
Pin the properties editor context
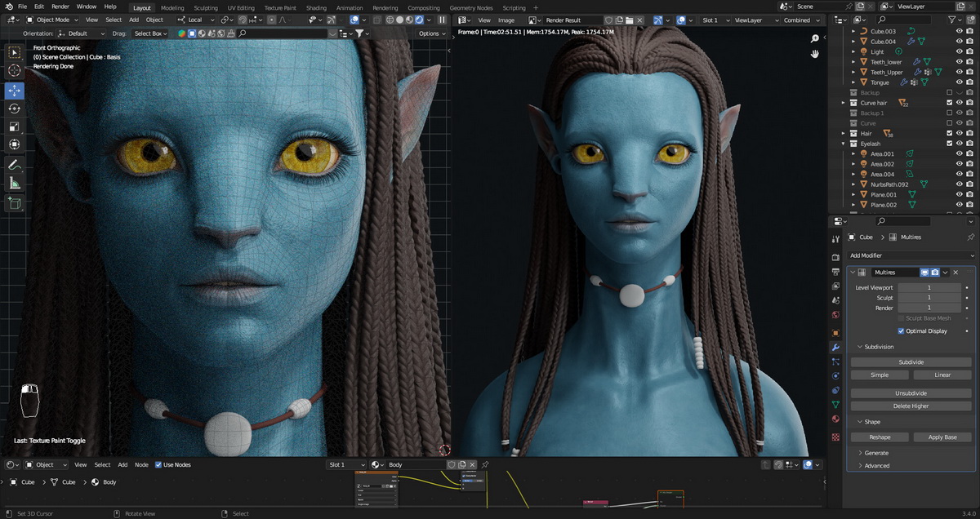(x=970, y=237)
